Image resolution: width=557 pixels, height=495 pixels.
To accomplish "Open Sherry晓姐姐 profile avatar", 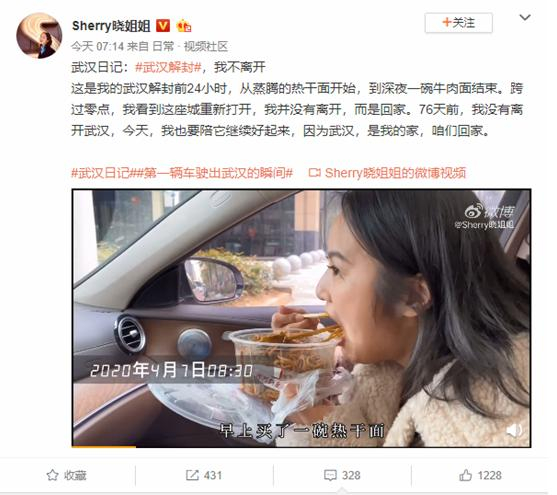I will pos(39,36).
